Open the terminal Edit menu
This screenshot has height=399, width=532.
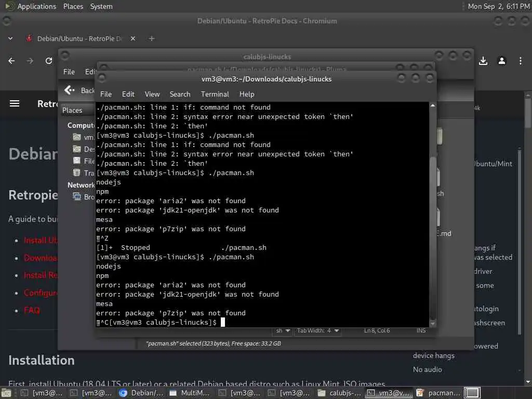point(128,95)
